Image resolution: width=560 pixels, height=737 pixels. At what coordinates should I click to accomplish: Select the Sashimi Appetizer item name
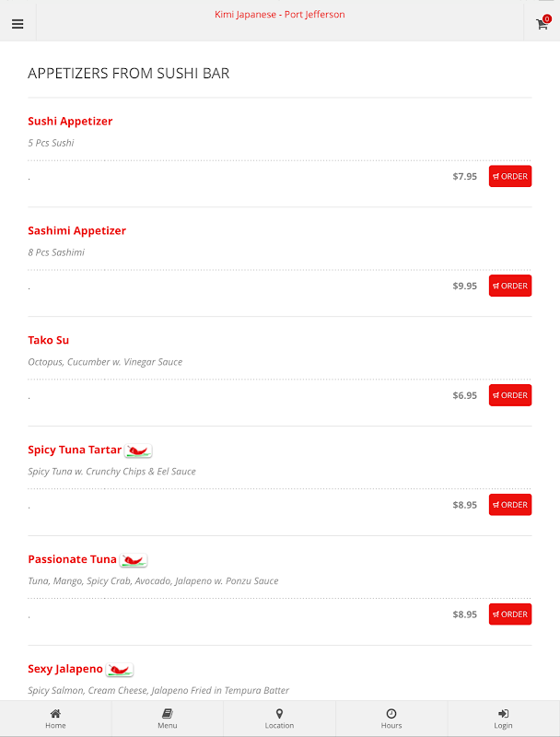[77, 231]
